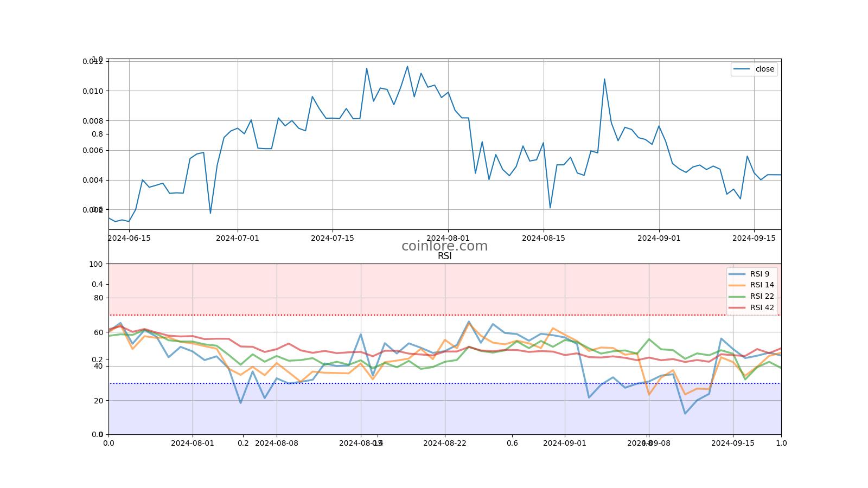Click the 2024-07-01 date label on price axis
868x488 pixels.
coord(238,238)
